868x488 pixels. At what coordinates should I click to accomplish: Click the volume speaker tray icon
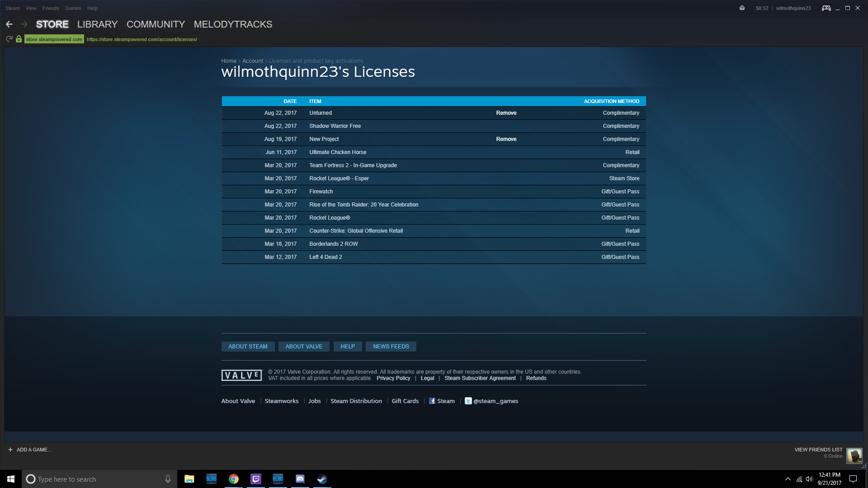tap(809, 479)
